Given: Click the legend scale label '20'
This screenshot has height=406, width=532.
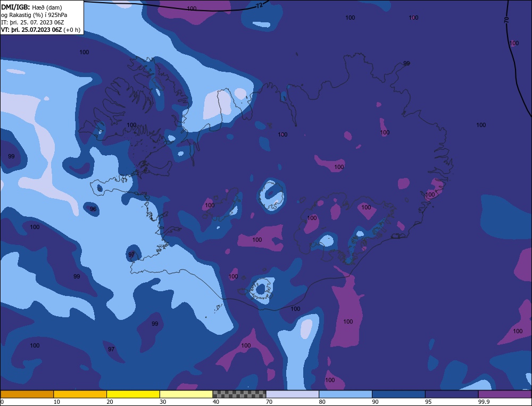Looking at the screenshot, I should (110, 402).
